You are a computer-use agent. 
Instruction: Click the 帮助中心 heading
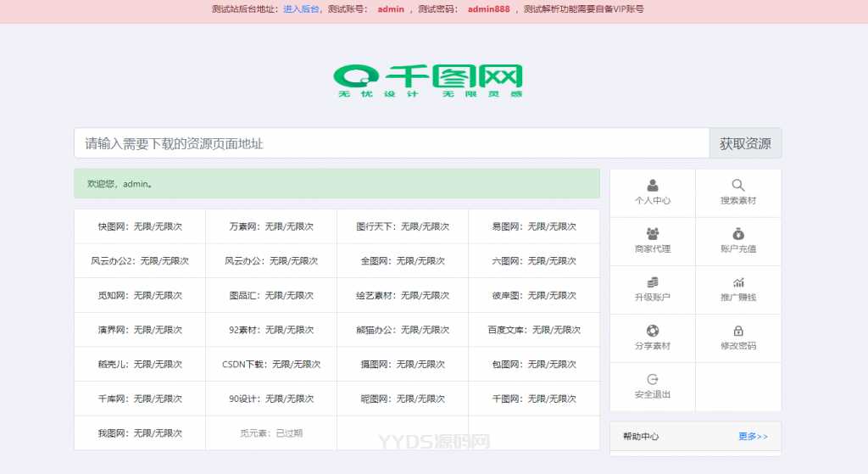641,437
